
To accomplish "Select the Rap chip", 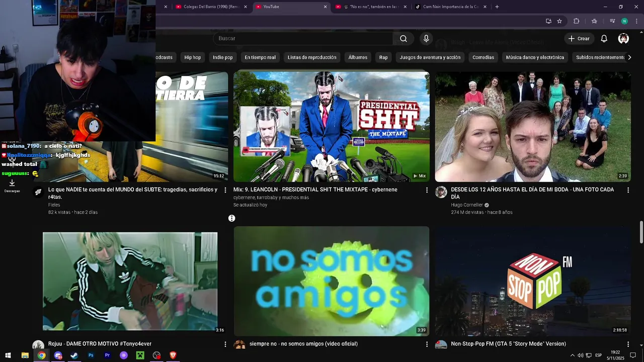I will (x=383, y=57).
